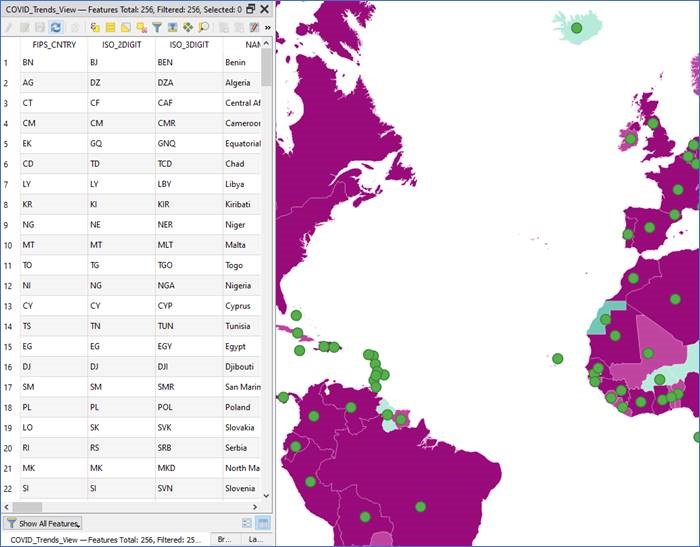
Task: Click the horizontal scrollbar's left arrow
Action: (x=6, y=507)
